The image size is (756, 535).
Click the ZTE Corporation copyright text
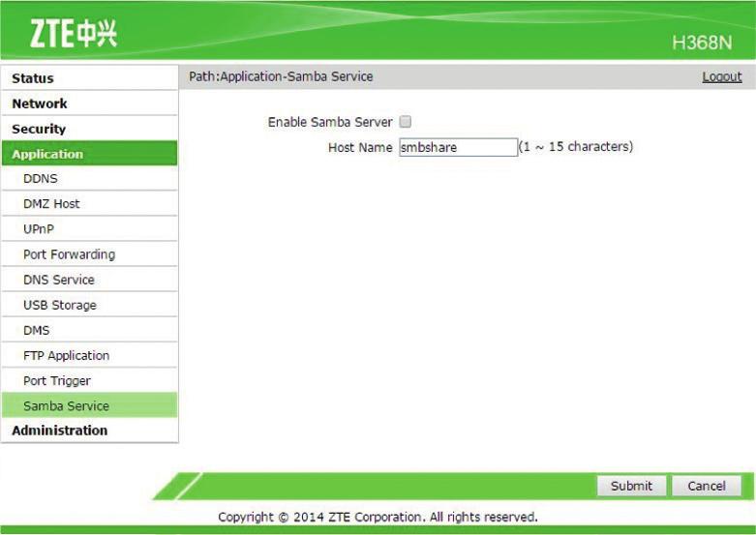click(378, 518)
